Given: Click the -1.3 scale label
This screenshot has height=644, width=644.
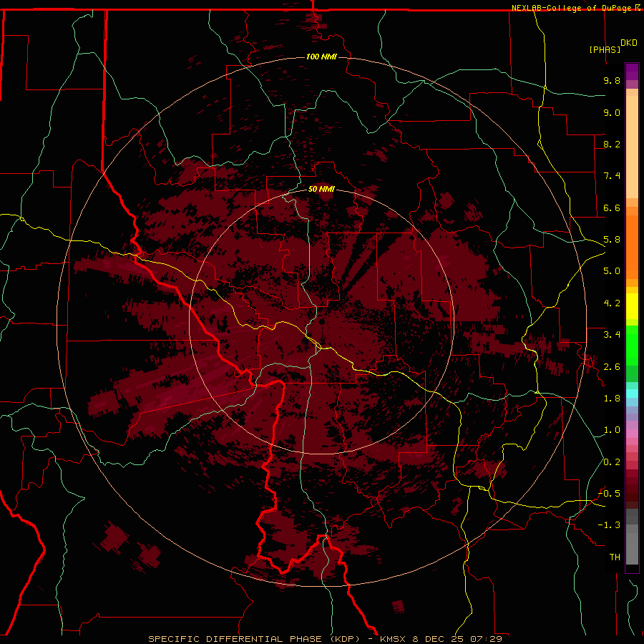Looking at the screenshot, I should pos(609,525).
